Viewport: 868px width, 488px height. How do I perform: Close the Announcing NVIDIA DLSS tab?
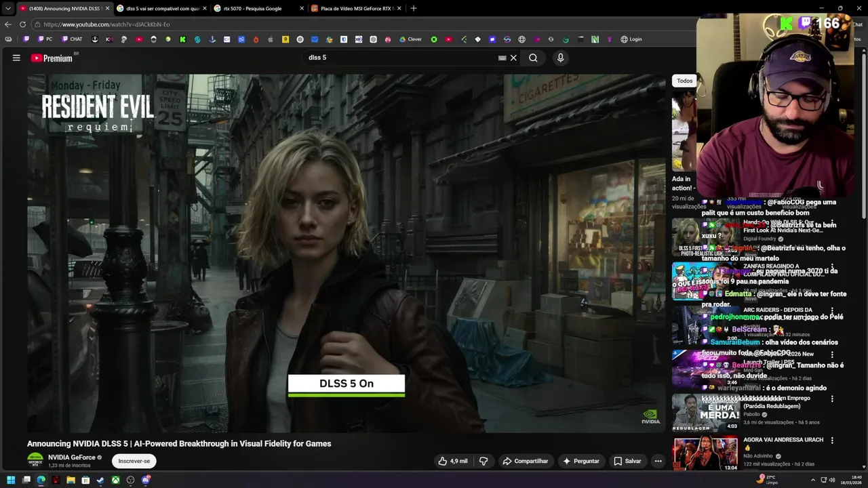tap(106, 8)
